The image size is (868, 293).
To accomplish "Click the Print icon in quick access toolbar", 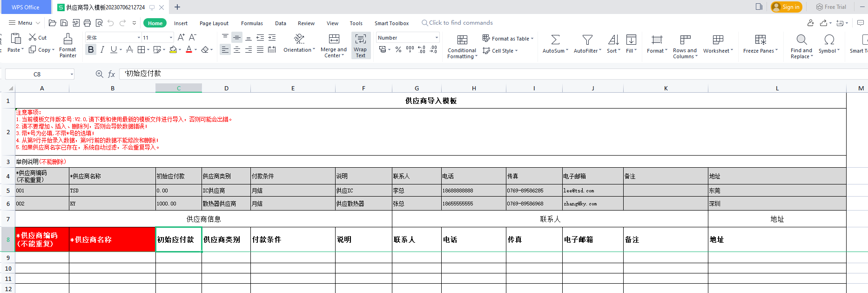I will click(x=87, y=23).
